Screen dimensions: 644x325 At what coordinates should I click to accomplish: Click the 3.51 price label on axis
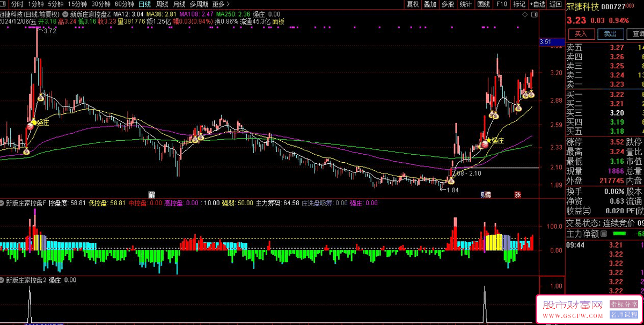(545, 42)
